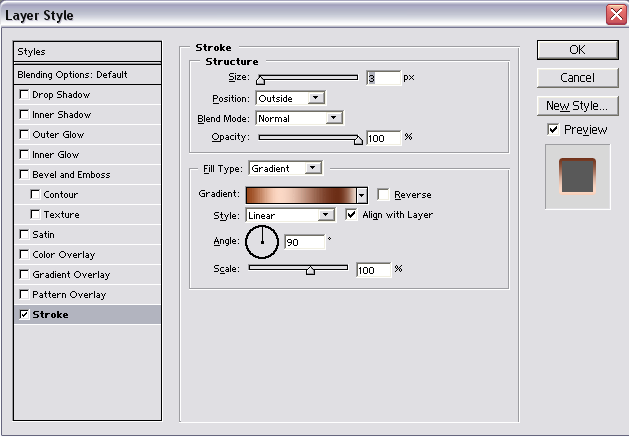Select the Styles header entry

tap(87, 51)
